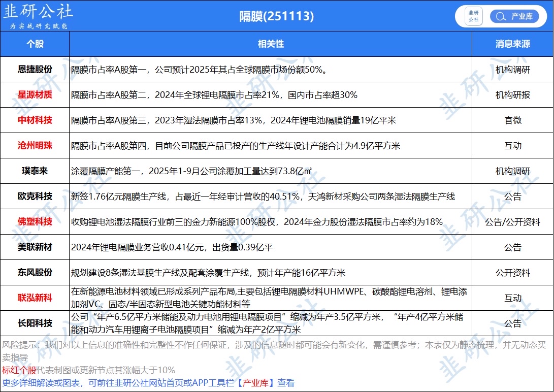Viewport: 554px width, 392px height.
Task: Click 机构调研 source in 恩捷股份 row
Action: [513, 70]
